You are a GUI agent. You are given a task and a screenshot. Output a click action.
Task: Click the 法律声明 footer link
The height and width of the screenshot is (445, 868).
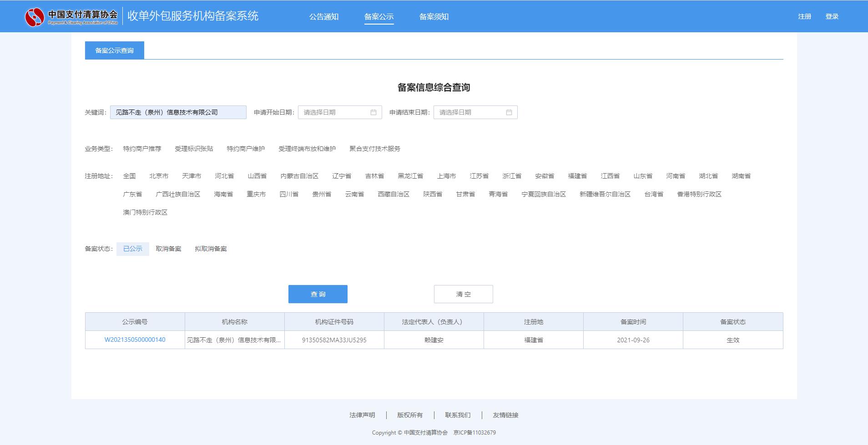tap(362, 415)
